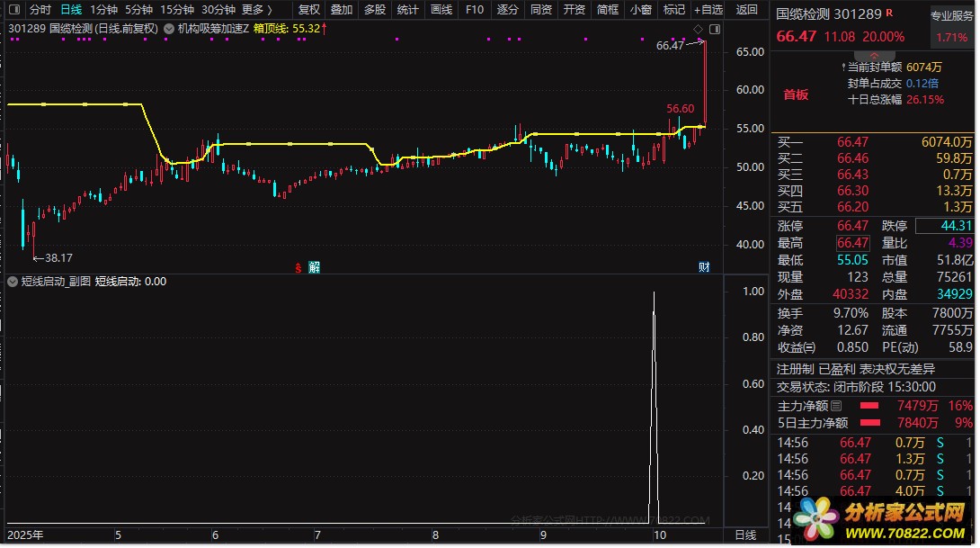Click the 解 marker icon on chart
The height and width of the screenshot is (548, 980).
tap(315, 268)
